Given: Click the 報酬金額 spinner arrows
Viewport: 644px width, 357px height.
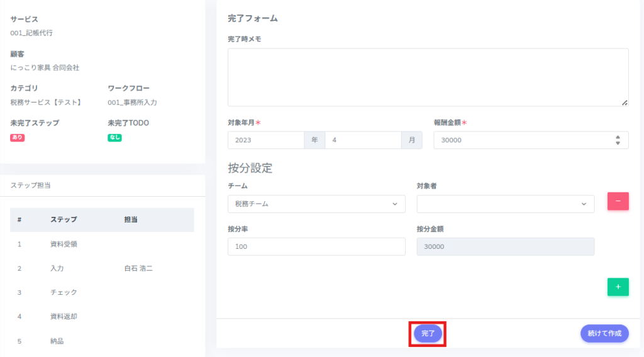Looking at the screenshot, I should click(x=618, y=140).
